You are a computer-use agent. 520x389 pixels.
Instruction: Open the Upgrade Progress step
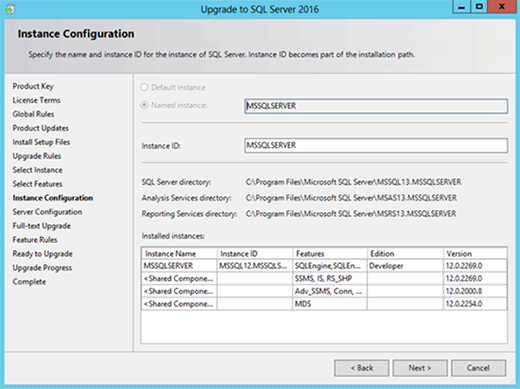[42, 268]
